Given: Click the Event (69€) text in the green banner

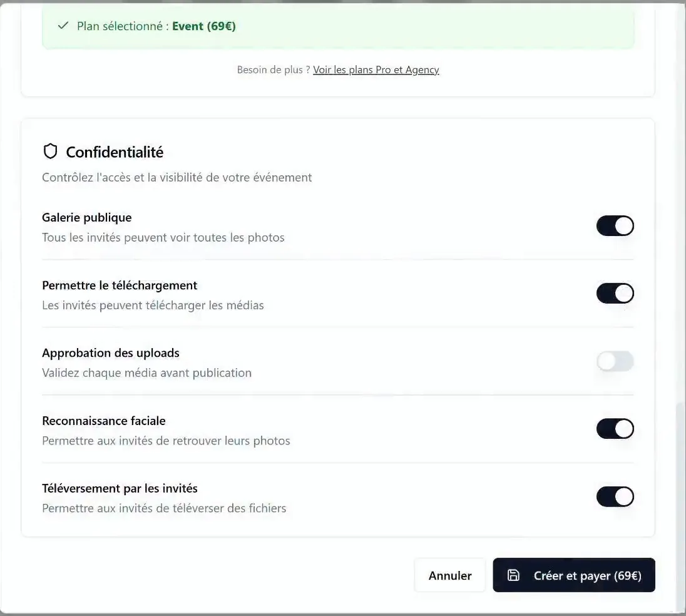Looking at the screenshot, I should (204, 26).
